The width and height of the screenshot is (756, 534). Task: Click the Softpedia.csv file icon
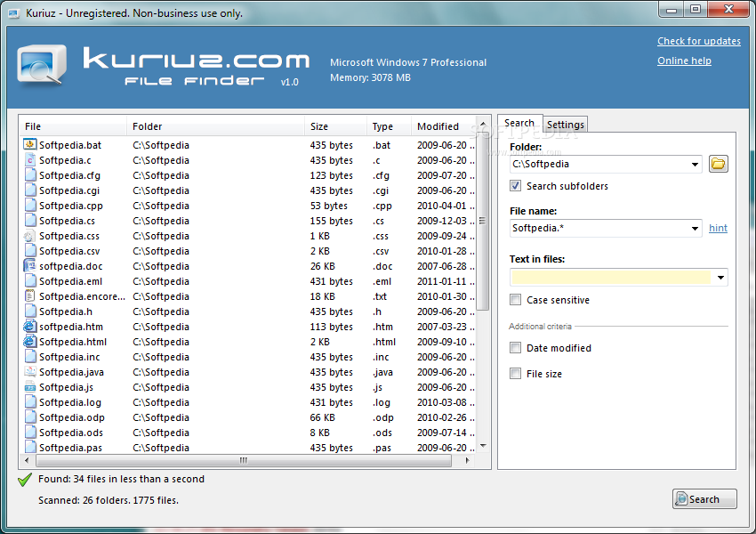[x=30, y=251]
